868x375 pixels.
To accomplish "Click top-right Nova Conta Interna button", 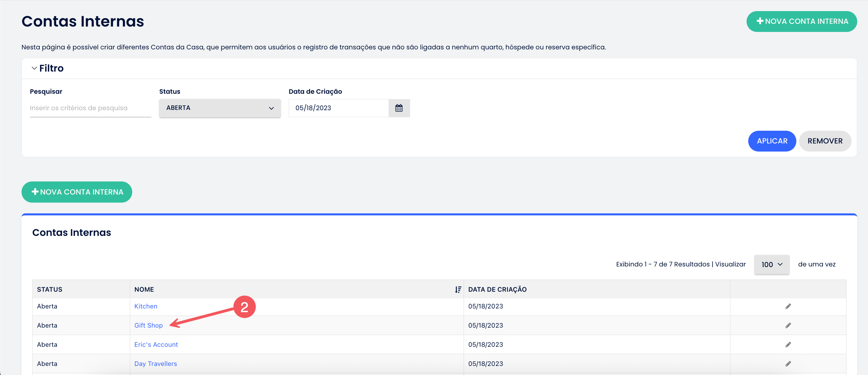I will (801, 22).
